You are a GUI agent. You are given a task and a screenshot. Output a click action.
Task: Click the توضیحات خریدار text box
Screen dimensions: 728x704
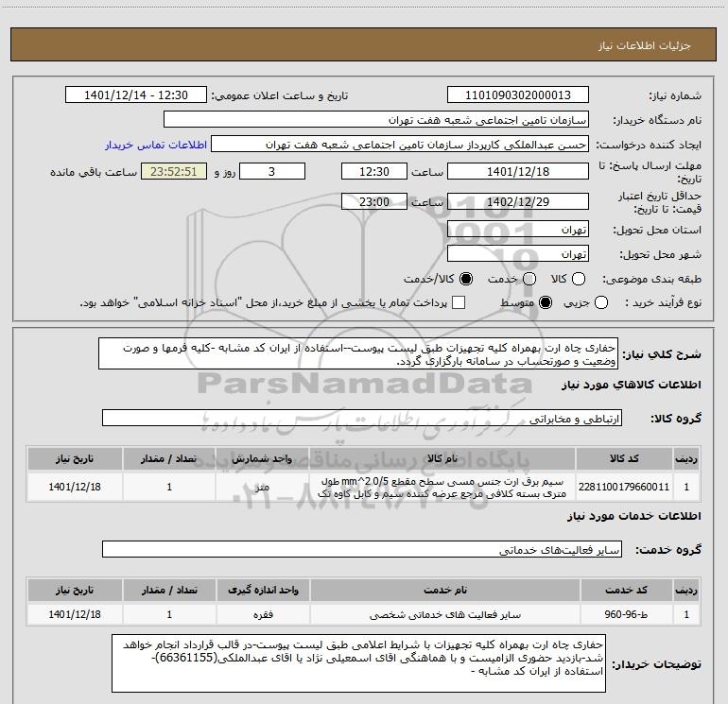358,663
